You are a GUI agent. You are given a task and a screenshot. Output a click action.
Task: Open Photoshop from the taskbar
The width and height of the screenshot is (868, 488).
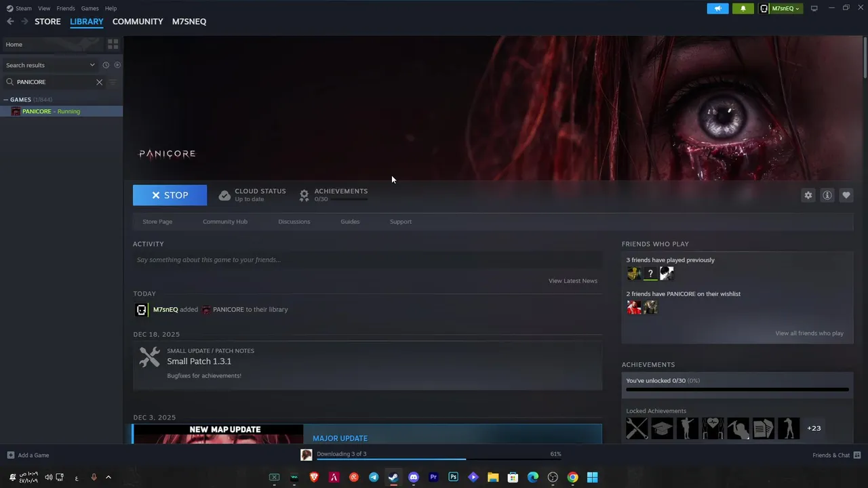[x=453, y=477]
